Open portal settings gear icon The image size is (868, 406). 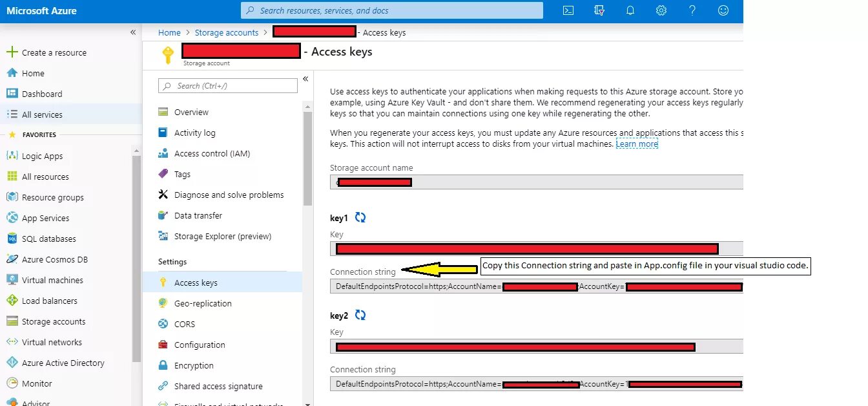click(x=661, y=10)
